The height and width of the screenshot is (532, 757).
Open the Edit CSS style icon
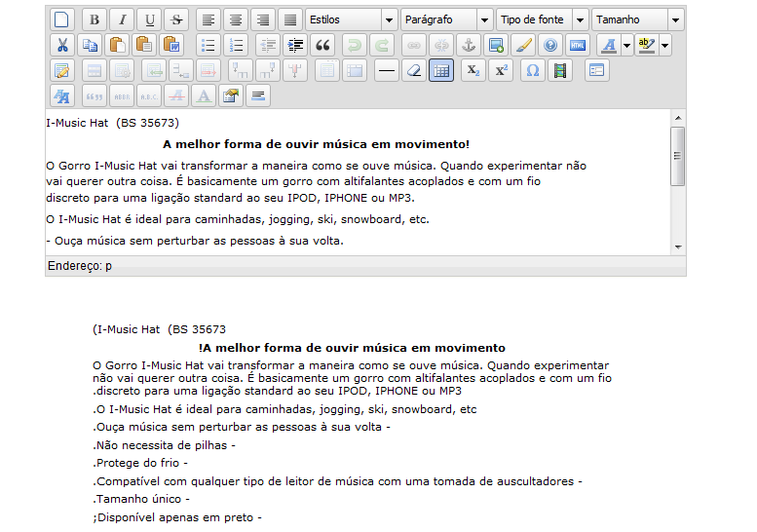click(62, 95)
